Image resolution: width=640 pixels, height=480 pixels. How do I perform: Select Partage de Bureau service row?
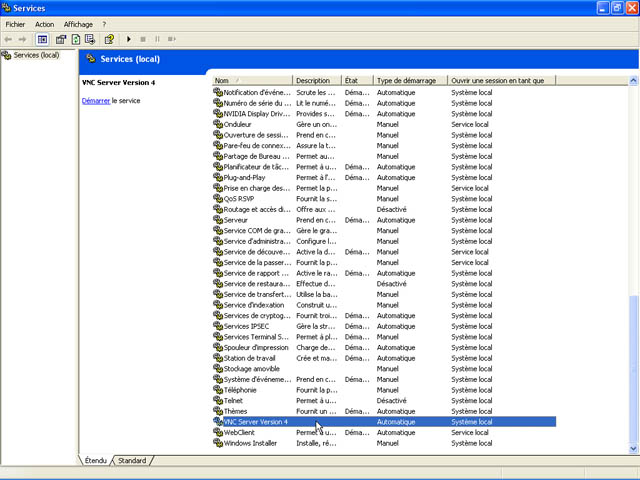384,156
